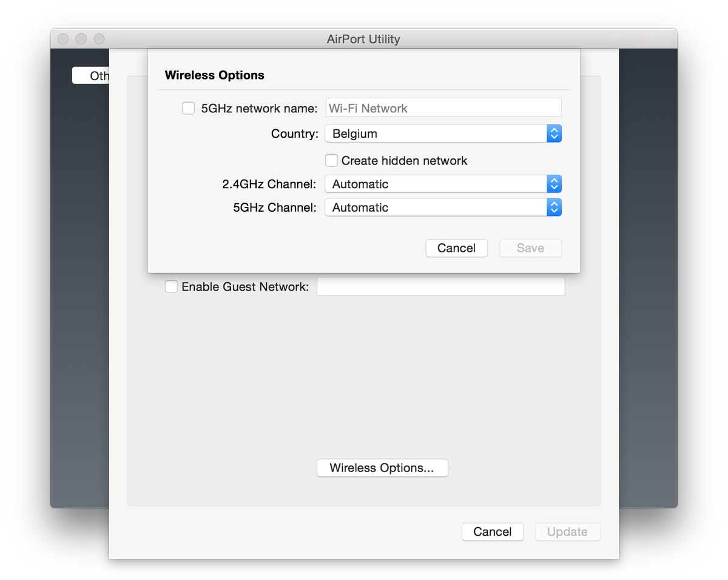Click the 5GHz network name text field
The height and width of the screenshot is (580, 728).
(443, 108)
